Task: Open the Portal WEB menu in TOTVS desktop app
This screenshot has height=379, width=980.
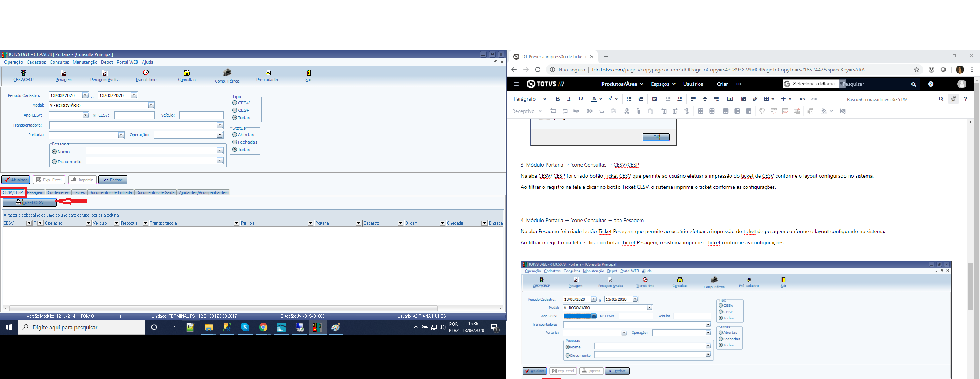Action: tap(127, 62)
